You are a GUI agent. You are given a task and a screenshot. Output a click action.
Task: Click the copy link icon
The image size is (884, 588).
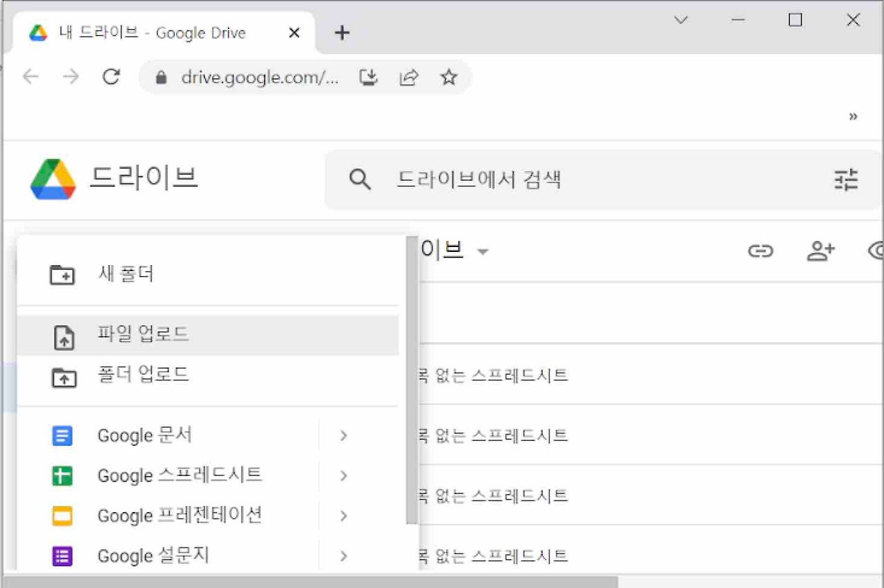(760, 251)
